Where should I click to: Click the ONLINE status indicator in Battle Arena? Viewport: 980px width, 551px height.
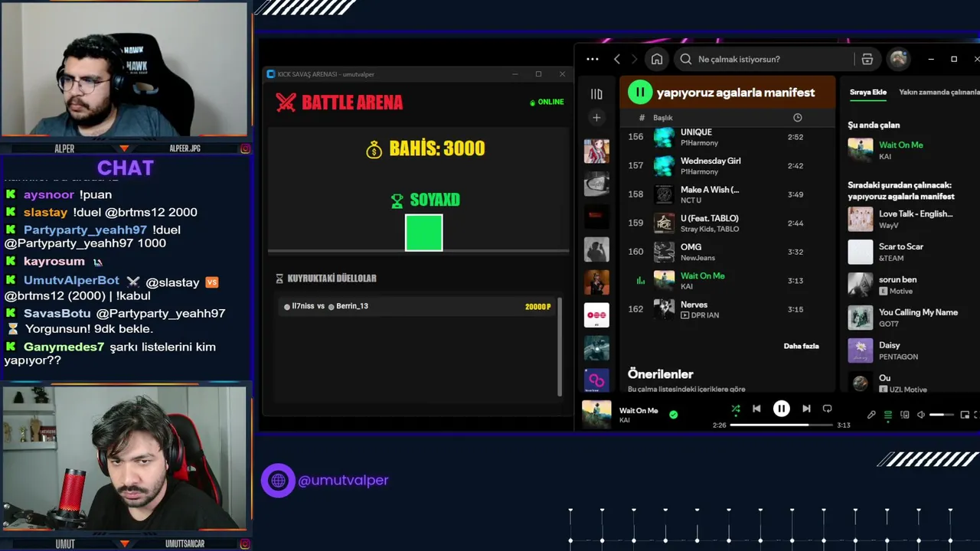coord(547,102)
